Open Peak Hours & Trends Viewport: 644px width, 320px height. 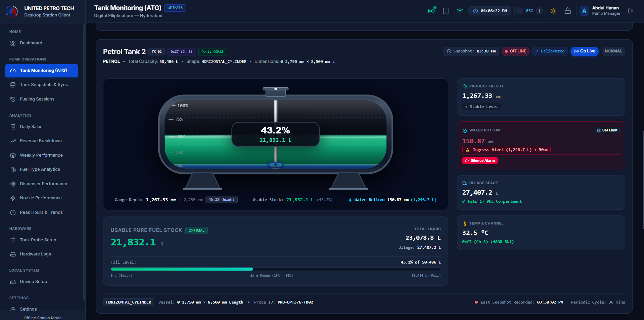pos(42,212)
